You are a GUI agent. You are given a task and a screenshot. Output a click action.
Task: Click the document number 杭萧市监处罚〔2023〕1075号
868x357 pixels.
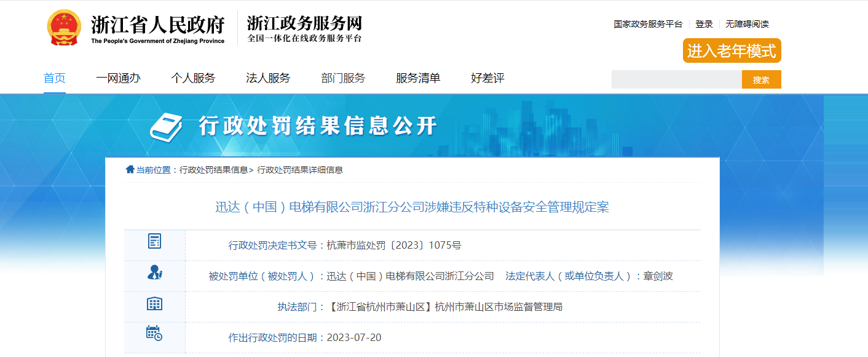pyautogui.click(x=394, y=245)
